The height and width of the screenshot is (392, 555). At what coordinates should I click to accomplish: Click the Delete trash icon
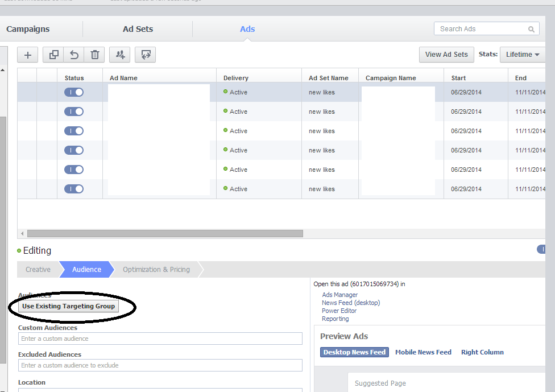pos(94,55)
